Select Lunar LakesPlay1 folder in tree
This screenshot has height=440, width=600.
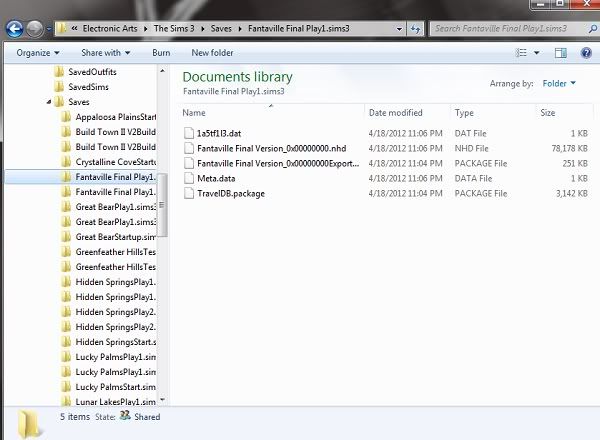[116, 402]
